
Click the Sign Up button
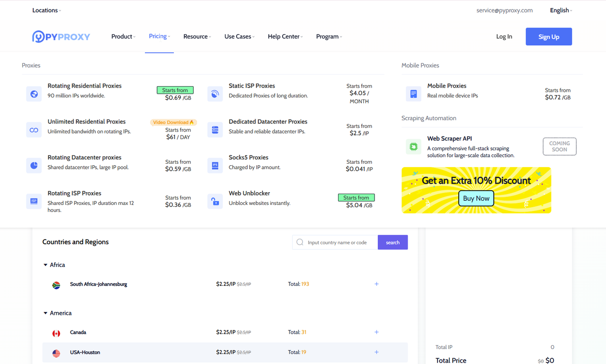coord(549,37)
